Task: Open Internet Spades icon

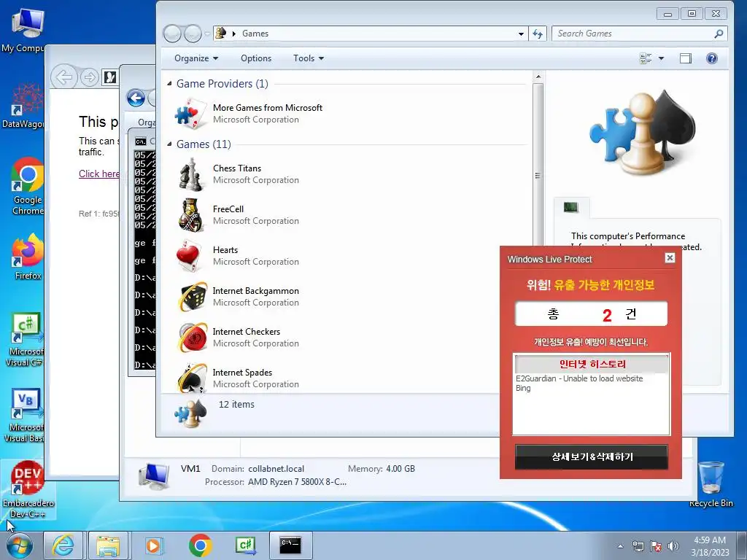Action: click(x=193, y=377)
